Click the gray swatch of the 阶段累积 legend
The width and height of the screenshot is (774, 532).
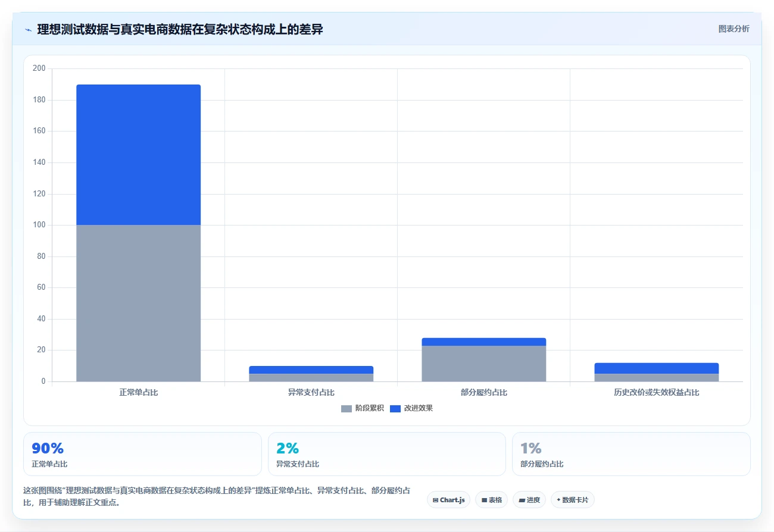[x=347, y=409]
